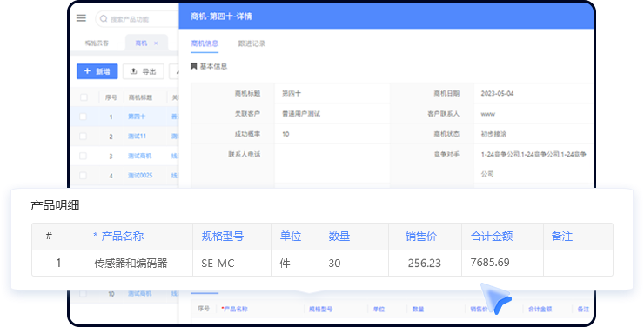Open the hamburger menu icon
The width and height of the screenshot is (644, 327).
tap(81, 18)
